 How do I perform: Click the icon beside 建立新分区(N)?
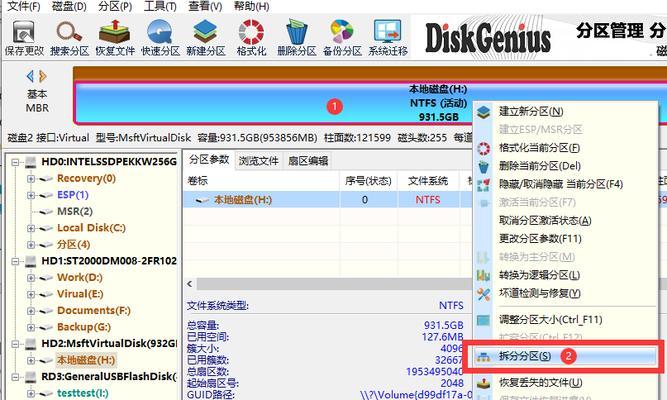[x=483, y=112]
